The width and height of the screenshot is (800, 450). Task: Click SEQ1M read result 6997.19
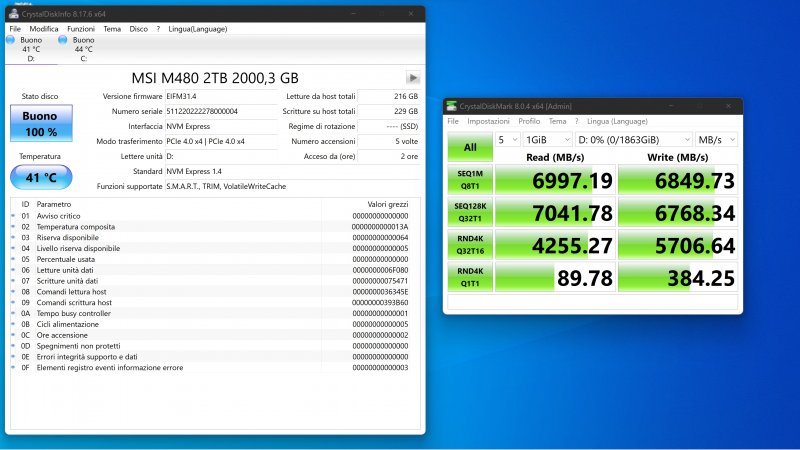point(555,180)
